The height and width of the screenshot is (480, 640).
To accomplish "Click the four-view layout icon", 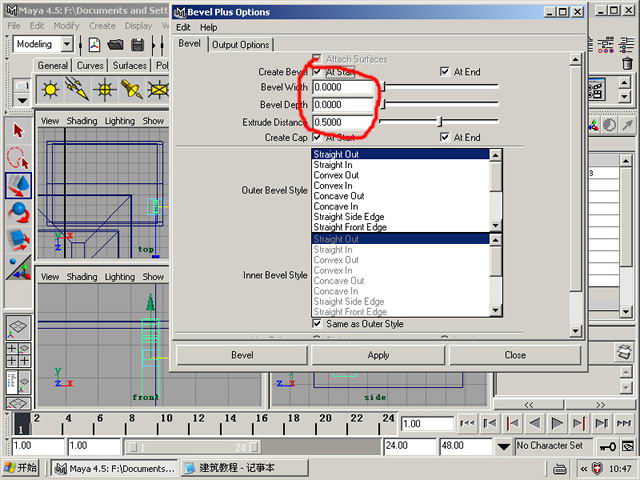I will (x=18, y=354).
